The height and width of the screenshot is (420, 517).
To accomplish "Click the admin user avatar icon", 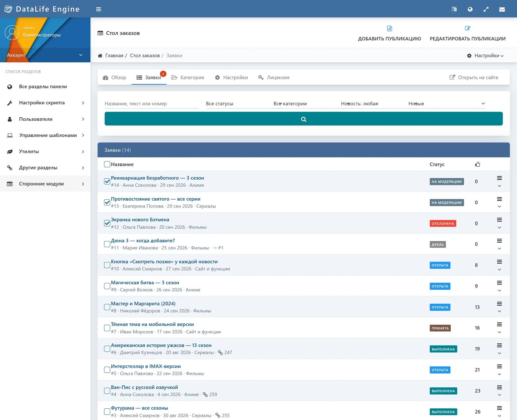I will [x=12, y=33].
